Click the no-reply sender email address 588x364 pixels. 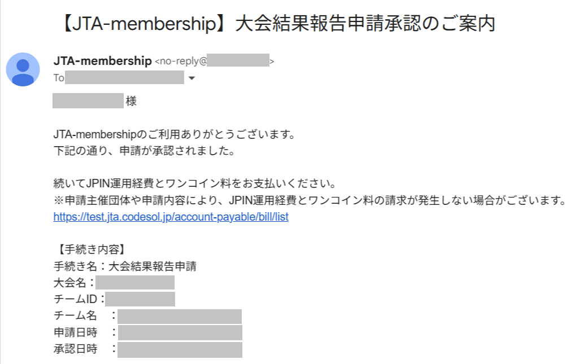click(215, 61)
